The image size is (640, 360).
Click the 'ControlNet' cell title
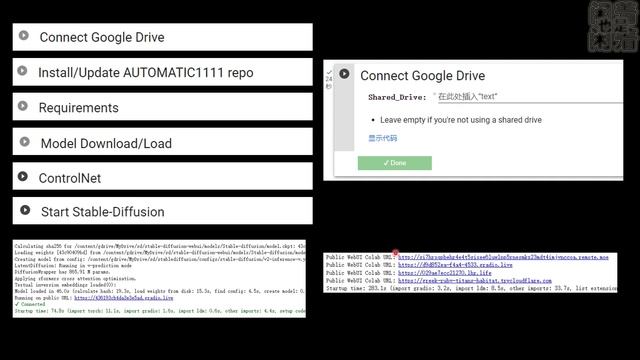70,178
